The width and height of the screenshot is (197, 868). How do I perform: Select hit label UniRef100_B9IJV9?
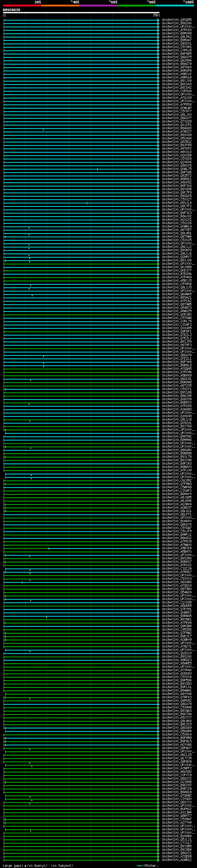177,81
